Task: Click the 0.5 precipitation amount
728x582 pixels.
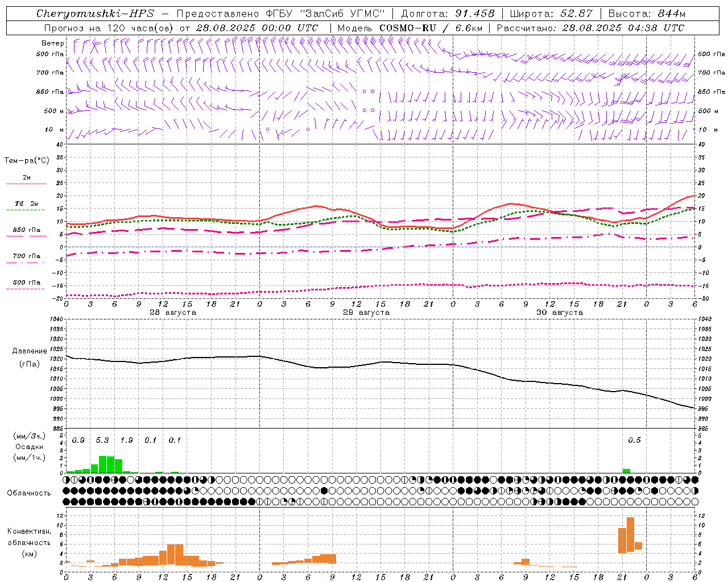Action: [x=634, y=440]
